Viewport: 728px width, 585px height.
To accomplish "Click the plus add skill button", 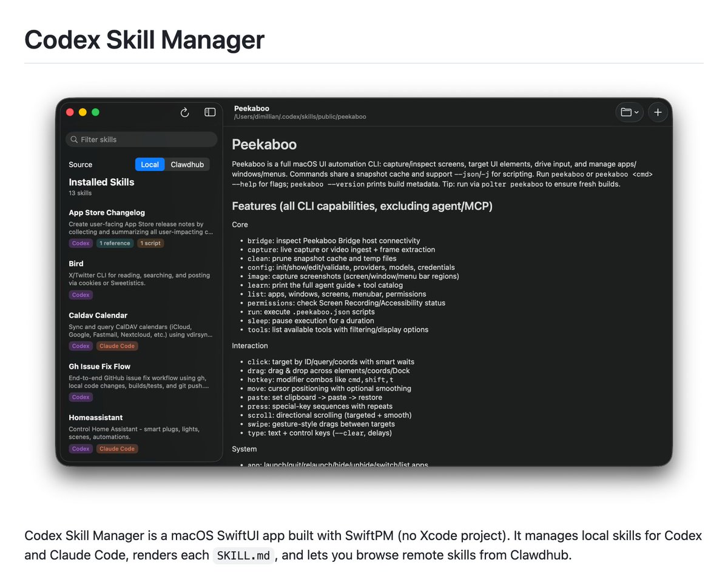I will pos(658,112).
